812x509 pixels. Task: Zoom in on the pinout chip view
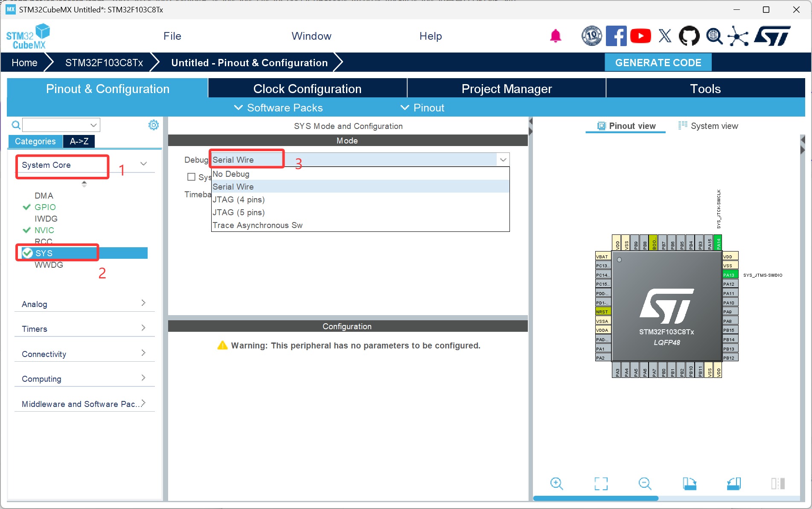tap(556, 483)
